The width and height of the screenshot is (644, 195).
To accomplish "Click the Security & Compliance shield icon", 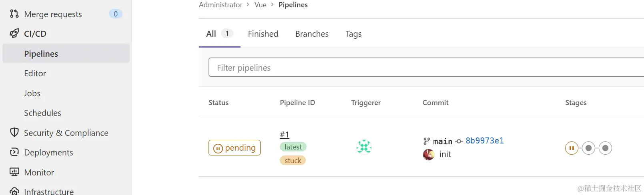I will pyautogui.click(x=14, y=132).
